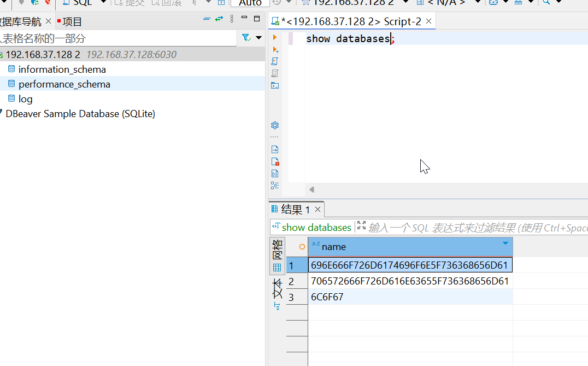The image size is (588, 366).
Task: Select the 结果 1 results tab
Action: (x=295, y=210)
